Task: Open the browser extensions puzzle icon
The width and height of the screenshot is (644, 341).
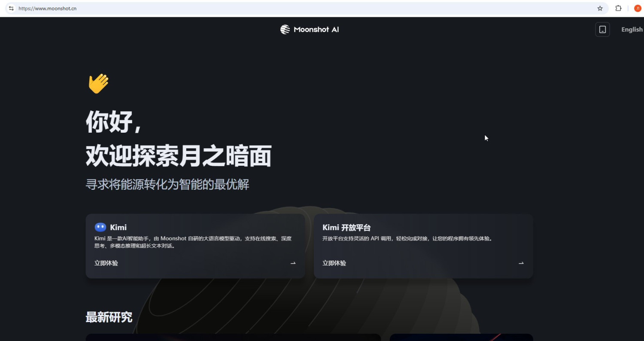Action: coord(618,8)
